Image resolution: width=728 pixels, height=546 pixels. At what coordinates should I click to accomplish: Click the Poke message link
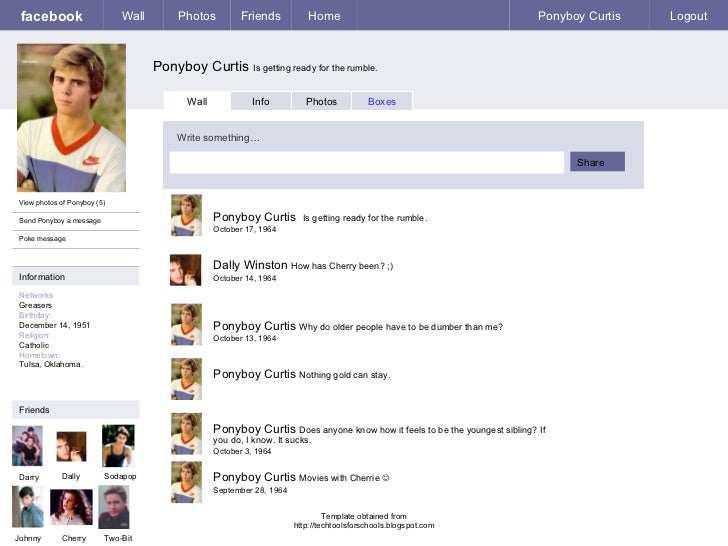pos(42,239)
